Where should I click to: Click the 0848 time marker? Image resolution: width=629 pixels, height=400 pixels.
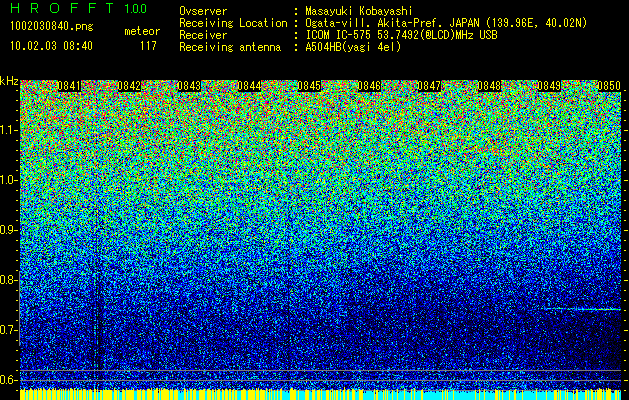coord(489,86)
